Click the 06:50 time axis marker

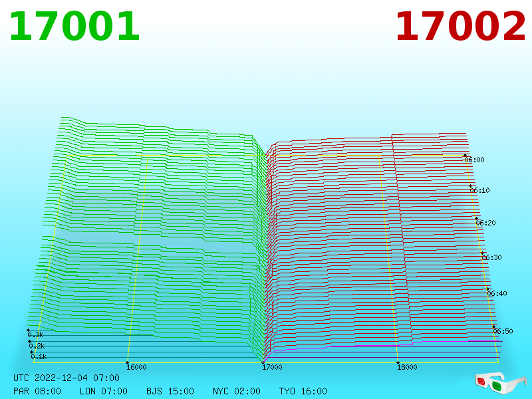(503, 331)
